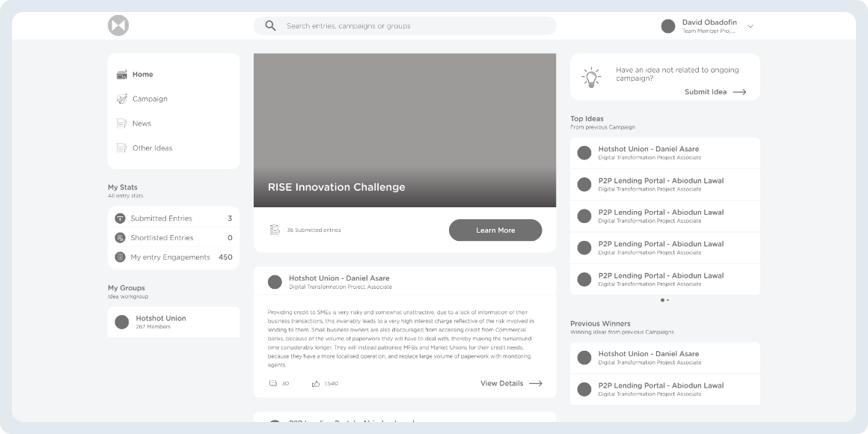This screenshot has height=434, width=868.
Task: Switch to the second Top Ideas page dot
Action: point(667,300)
